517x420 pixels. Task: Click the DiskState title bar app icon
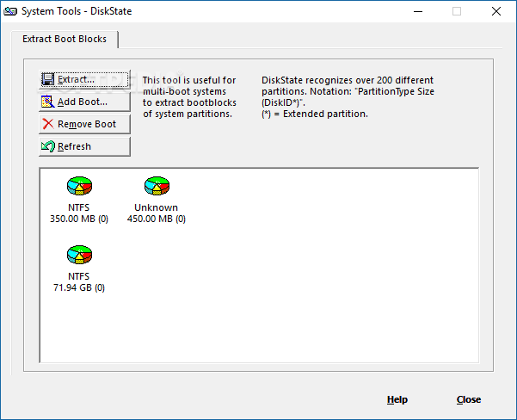pyautogui.click(x=10, y=11)
